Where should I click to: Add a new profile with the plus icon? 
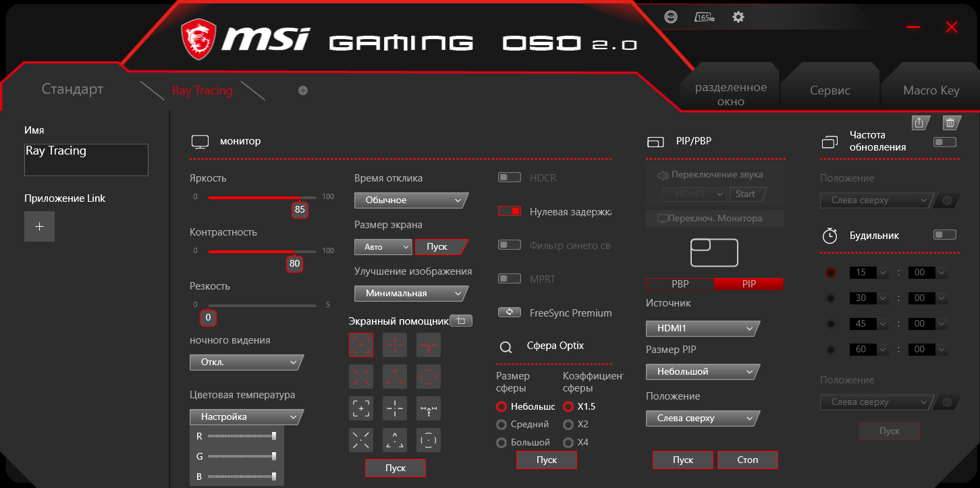coord(303,90)
